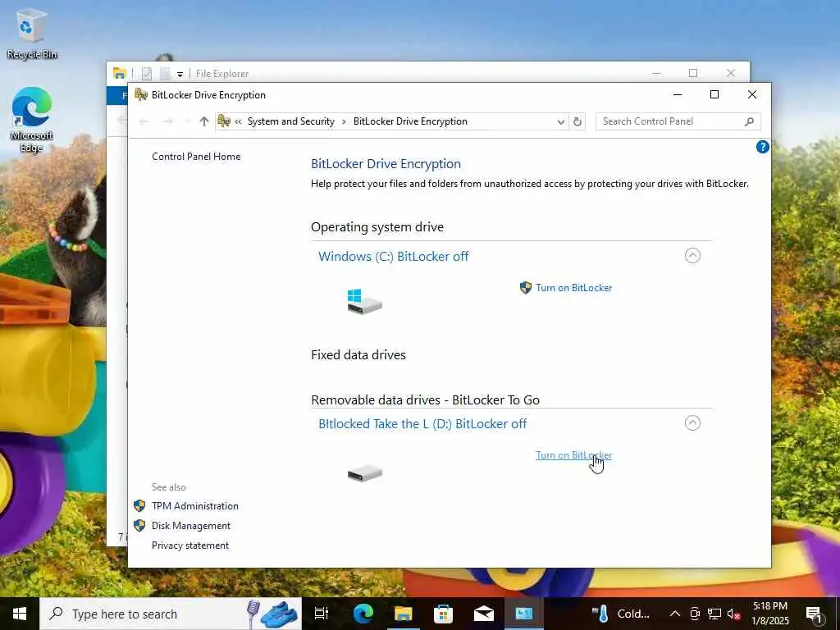The width and height of the screenshot is (840, 630).
Task: Go up one level with the arrow
Action: click(203, 121)
